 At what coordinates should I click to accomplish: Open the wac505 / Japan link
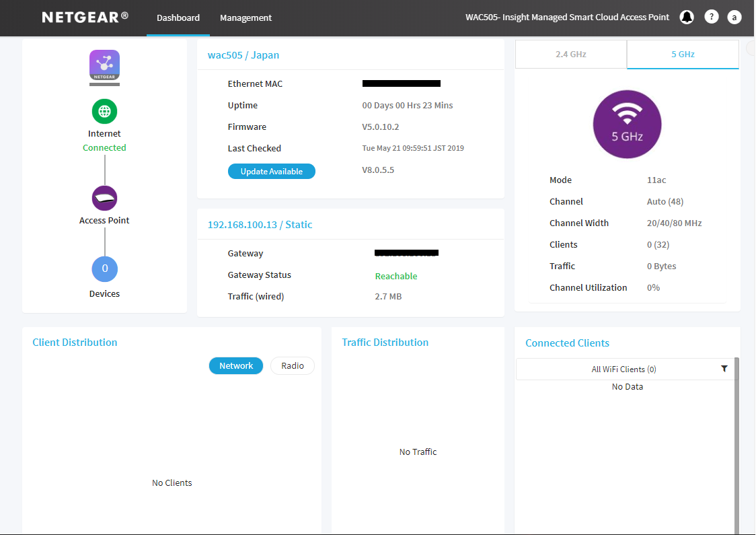click(x=243, y=55)
